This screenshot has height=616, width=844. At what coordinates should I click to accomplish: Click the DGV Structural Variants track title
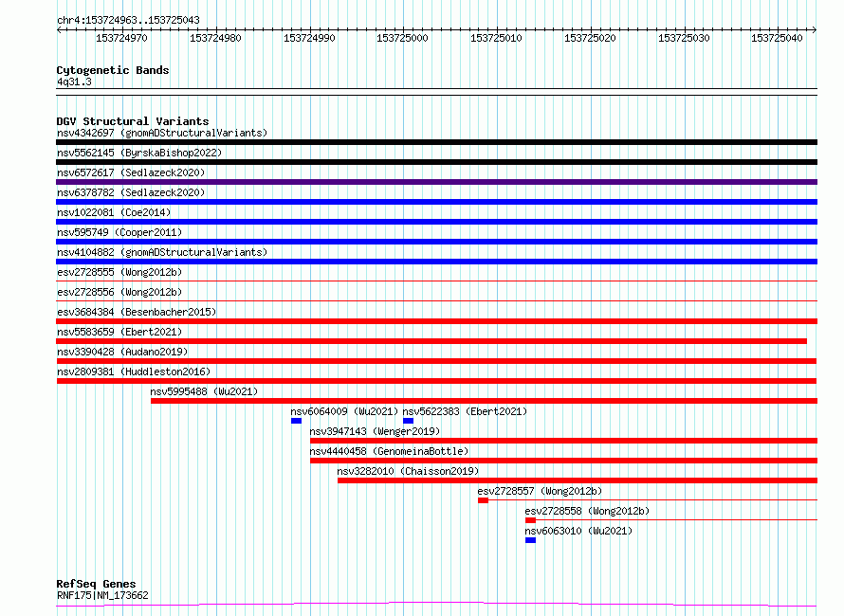pyautogui.click(x=133, y=121)
